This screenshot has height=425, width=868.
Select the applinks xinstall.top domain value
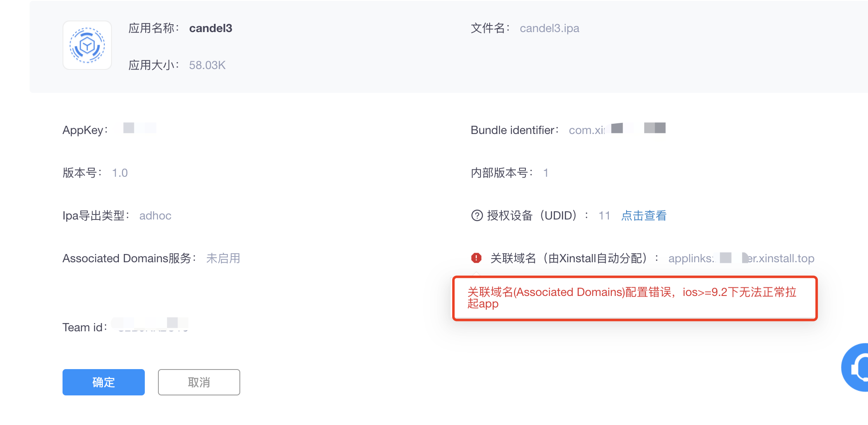(741, 258)
